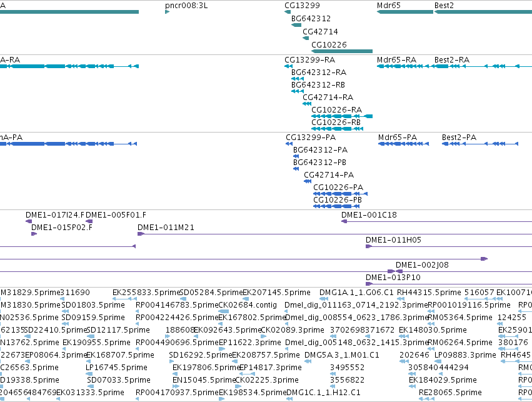
Task: Select the CG13299 gene label
Action: (x=302, y=6)
